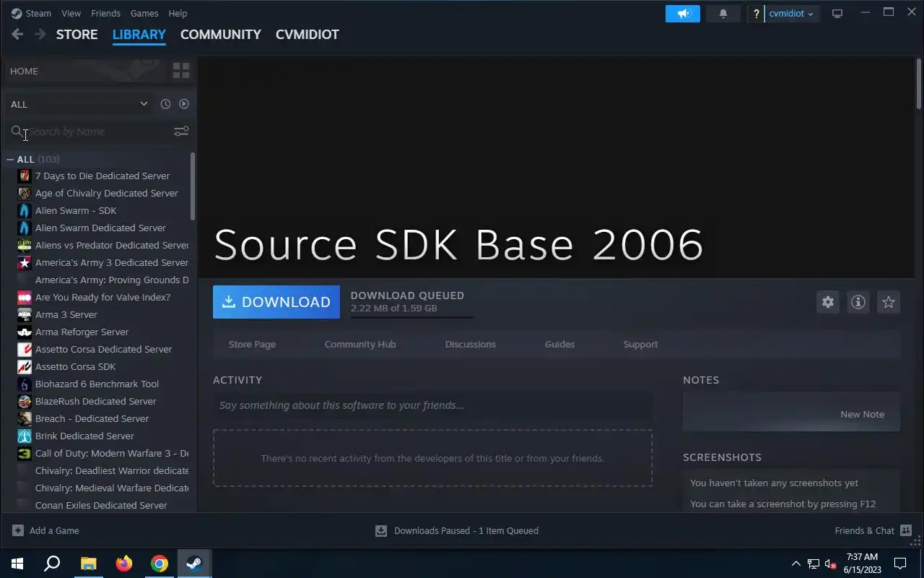Click the Add a Game plus icon
924x578 pixels.
pos(18,530)
